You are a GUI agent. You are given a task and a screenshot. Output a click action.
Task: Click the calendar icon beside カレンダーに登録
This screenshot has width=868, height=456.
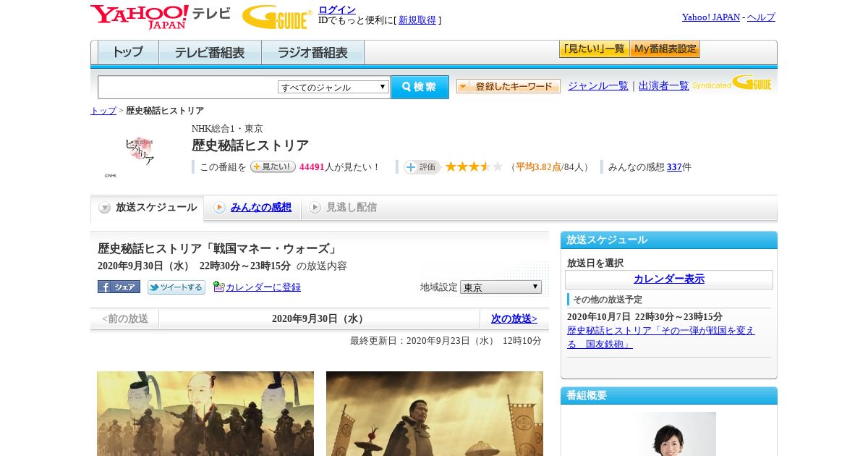click(x=218, y=287)
